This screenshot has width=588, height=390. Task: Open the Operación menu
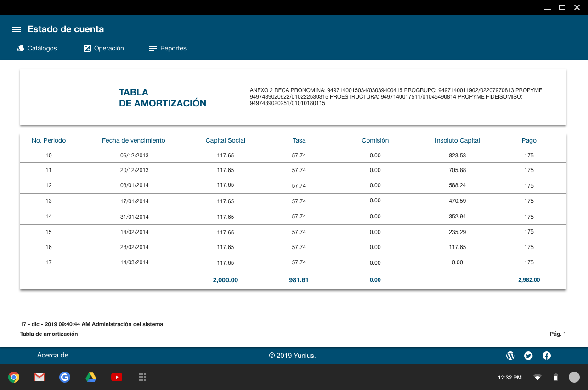[x=104, y=48]
